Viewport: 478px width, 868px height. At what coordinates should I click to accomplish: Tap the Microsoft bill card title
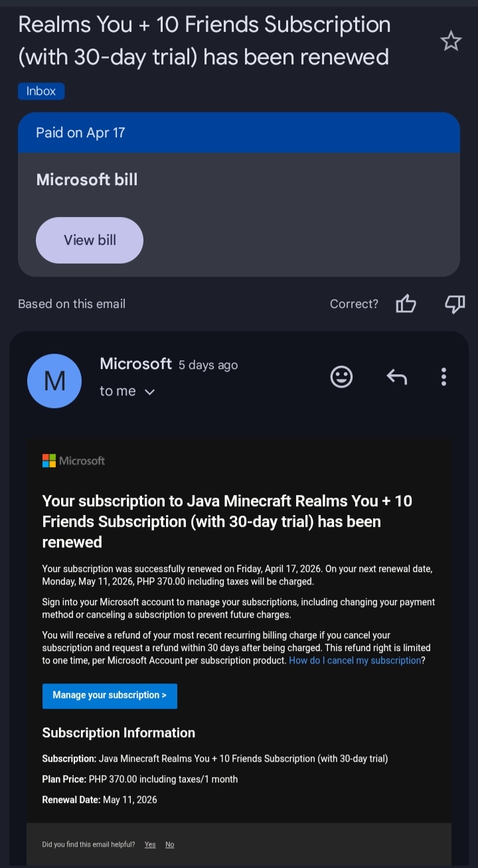(87, 179)
